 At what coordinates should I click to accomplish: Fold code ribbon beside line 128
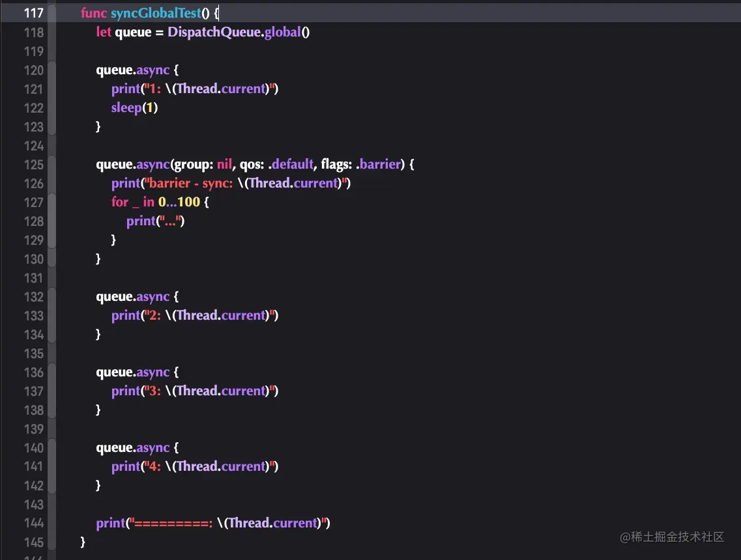[x=52, y=221]
